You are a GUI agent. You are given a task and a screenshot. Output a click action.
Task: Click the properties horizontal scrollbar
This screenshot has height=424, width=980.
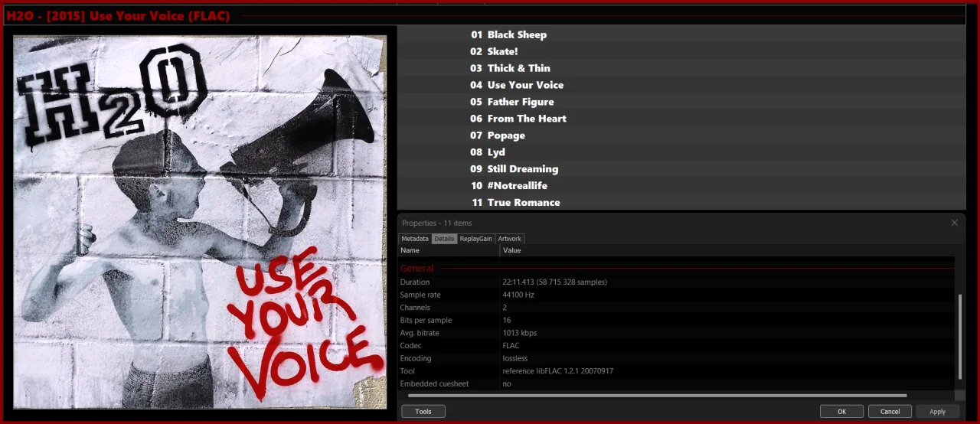[657, 396]
